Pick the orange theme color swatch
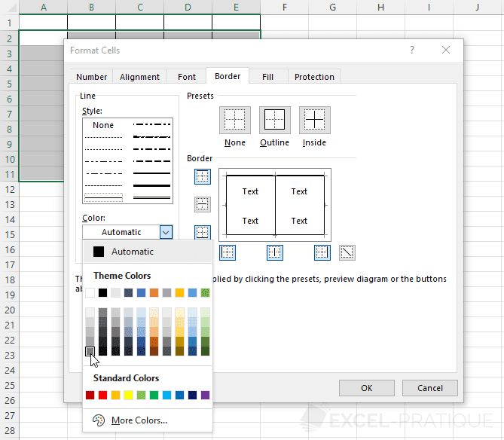 pyautogui.click(x=154, y=292)
